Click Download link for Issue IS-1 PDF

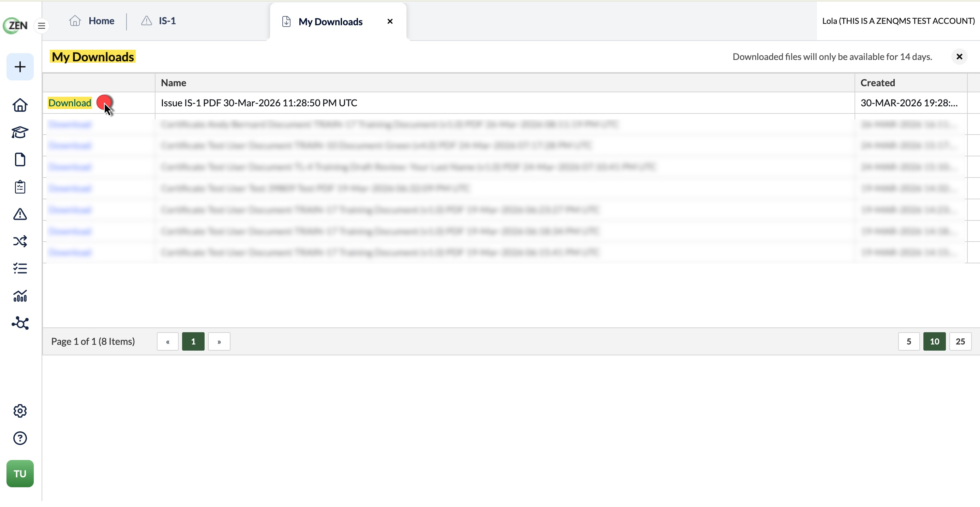pyautogui.click(x=70, y=103)
